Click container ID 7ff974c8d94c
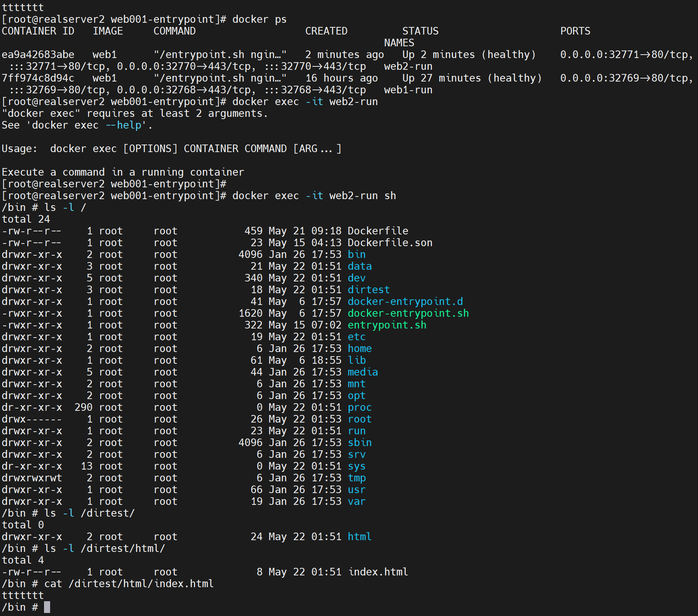The image size is (698, 616). point(38,78)
